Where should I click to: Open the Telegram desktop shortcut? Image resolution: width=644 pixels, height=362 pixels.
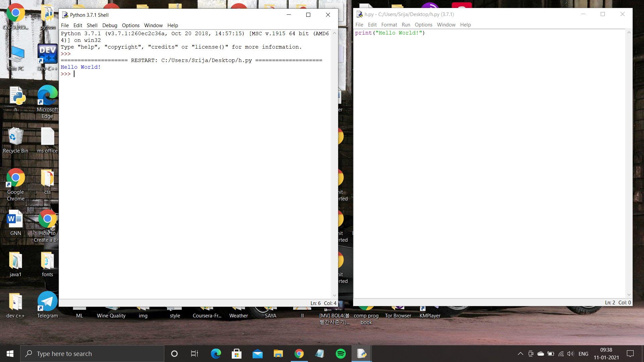[x=47, y=304]
